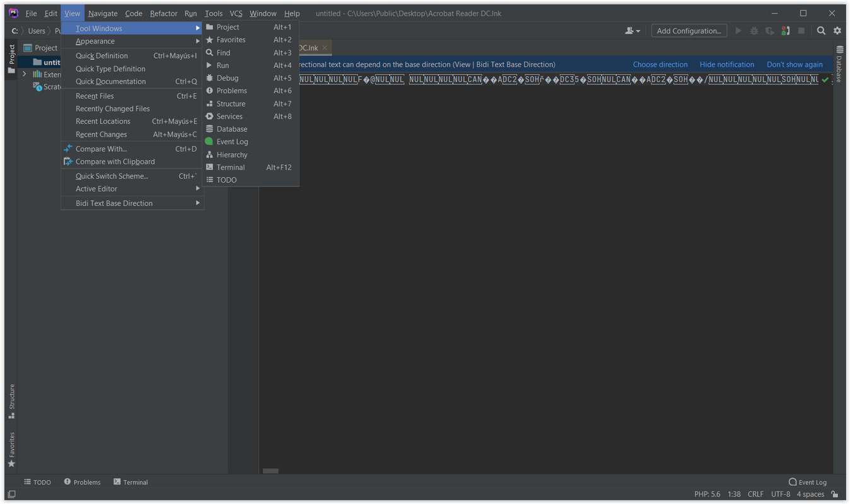The width and height of the screenshot is (850, 504).
Task: Toggle the Database right side tab
Action: 839,64
